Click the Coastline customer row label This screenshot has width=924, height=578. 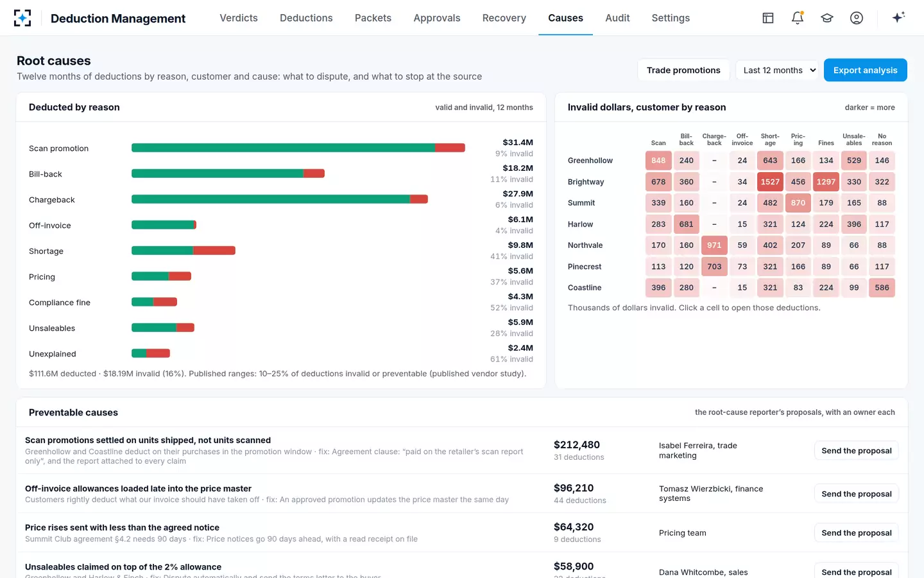pos(585,288)
